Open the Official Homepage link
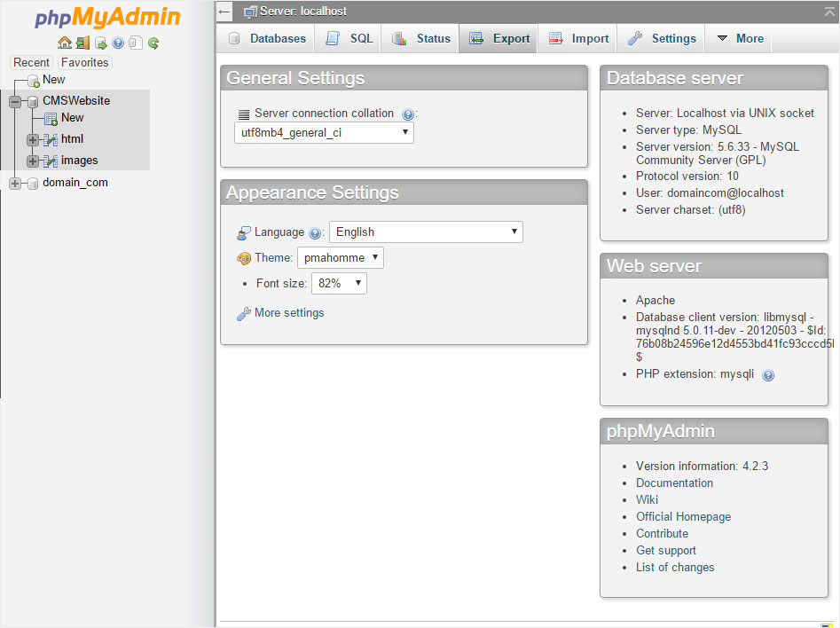840x628 pixels. click(684, 517)
